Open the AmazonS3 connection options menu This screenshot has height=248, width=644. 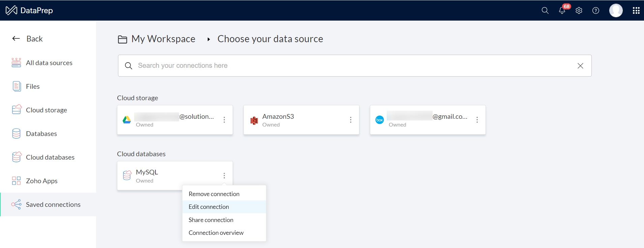coord(351,120)
